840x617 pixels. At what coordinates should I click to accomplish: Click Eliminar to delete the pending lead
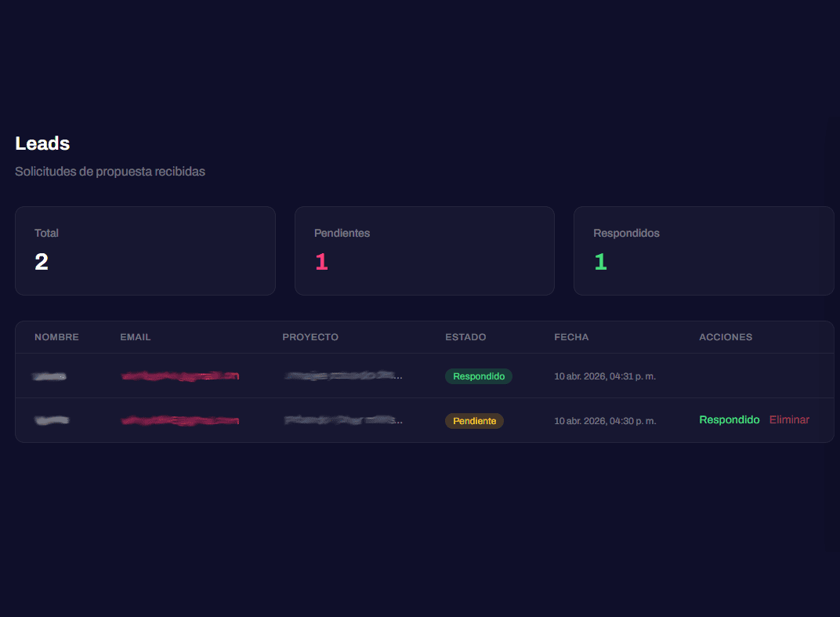[x=789, y=420]
